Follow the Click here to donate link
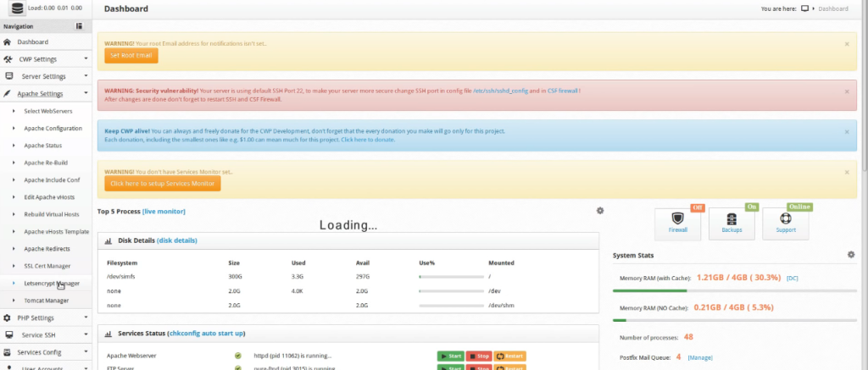The width and height of the screenshot is (868, 370). tap(368, 140)
